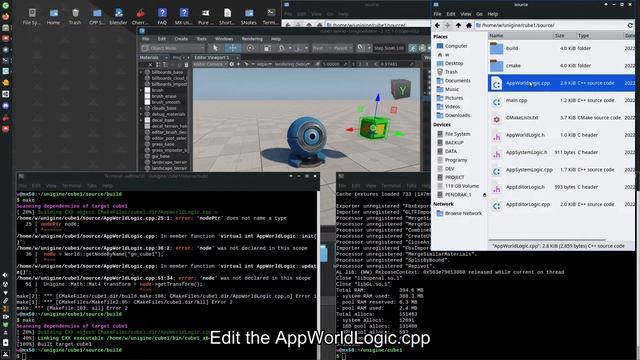Open the file manager's File menu
The width and height of the screenshot is (640, 360).
click(x=437, y=14)
